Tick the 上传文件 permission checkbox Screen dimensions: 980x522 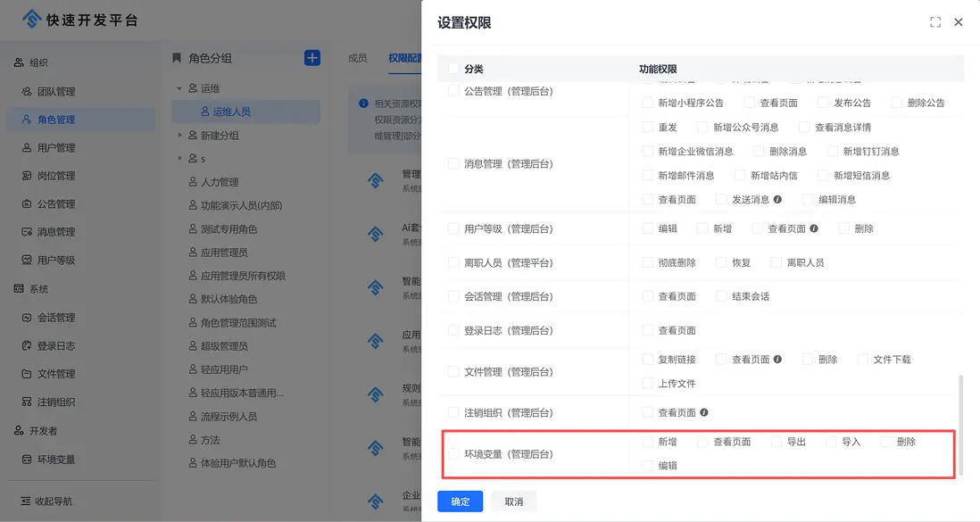(647, 383)
